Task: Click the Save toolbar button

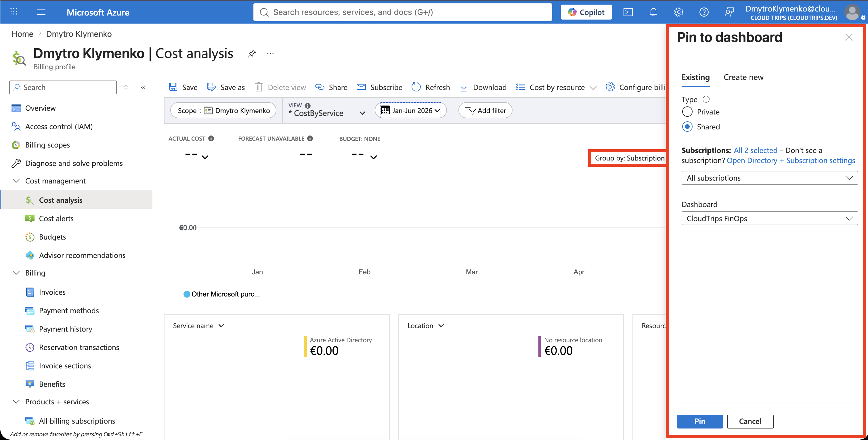Action: click(x=183, y=87)
